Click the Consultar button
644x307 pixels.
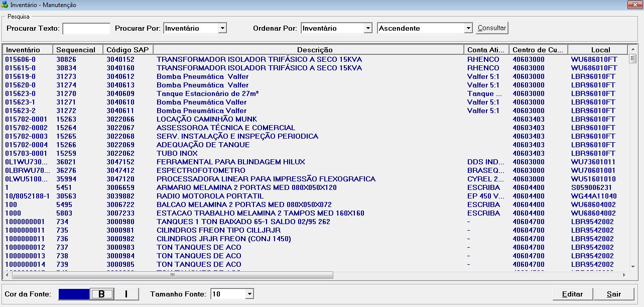[x=491, y=28]
